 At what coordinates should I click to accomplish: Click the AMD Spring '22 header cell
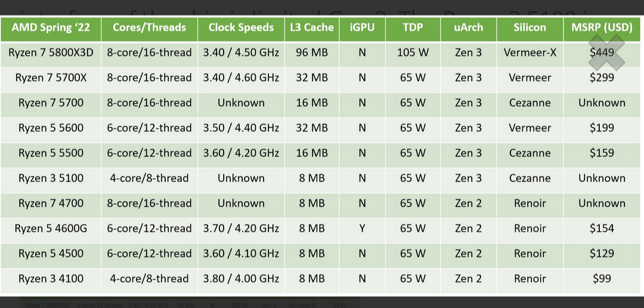(51, 27)
